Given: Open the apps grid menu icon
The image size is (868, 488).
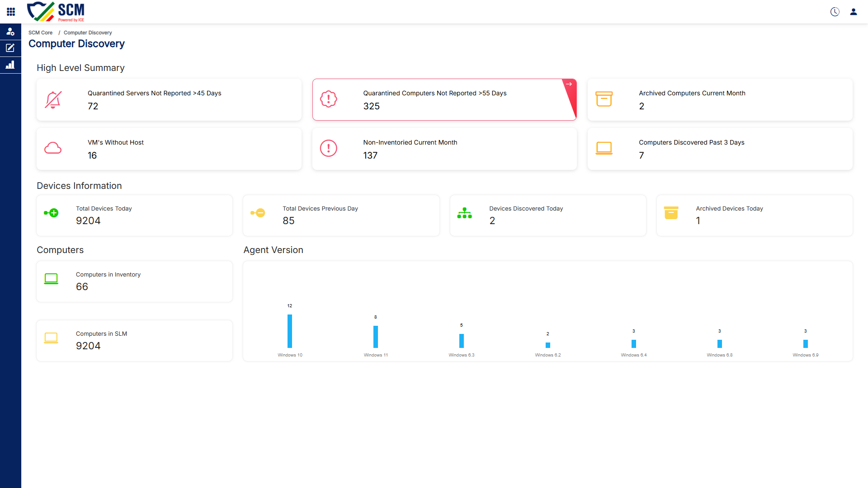Looking at the screenshot, I should pyautogui.click(x=11, y=12).
